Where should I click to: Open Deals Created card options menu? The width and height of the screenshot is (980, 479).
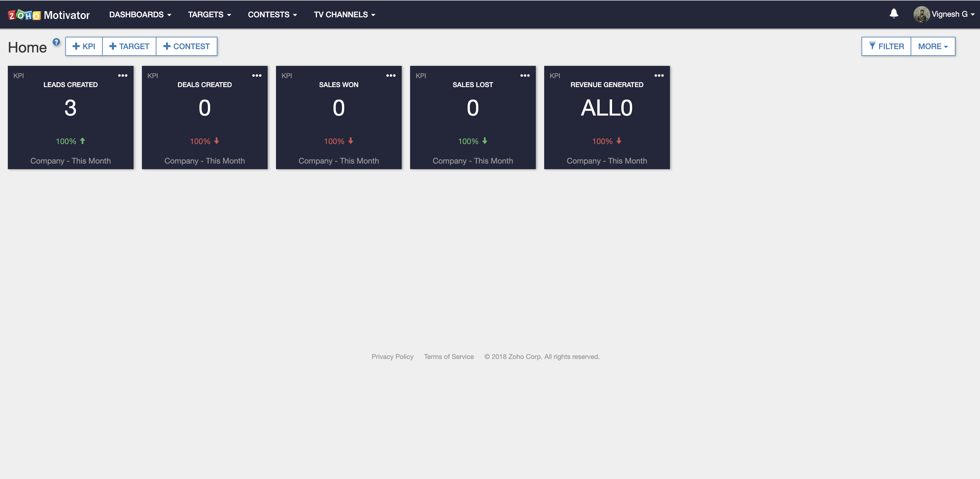point(257,75)
